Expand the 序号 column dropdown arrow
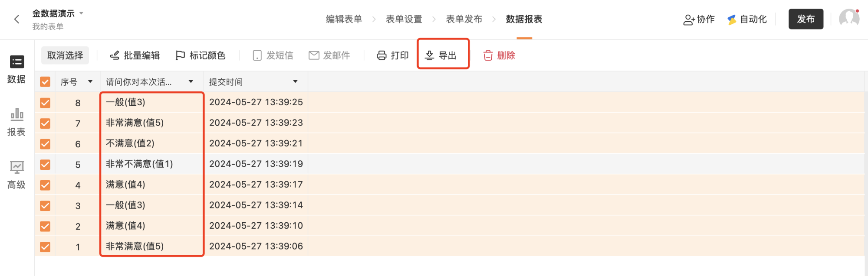The height and width of the screenshot is (276, 868). (90, 81)
